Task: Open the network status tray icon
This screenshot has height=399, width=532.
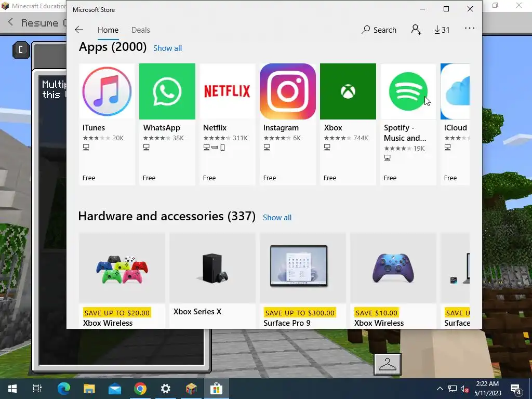Action: (x=453, y=389)
